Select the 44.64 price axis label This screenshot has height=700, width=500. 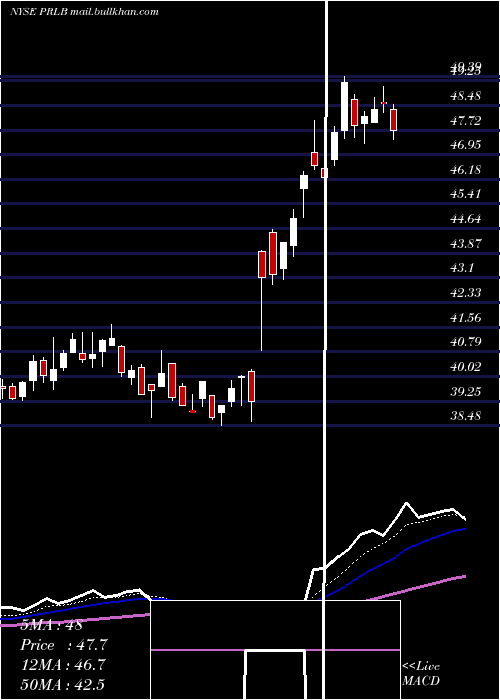[465, 219]
